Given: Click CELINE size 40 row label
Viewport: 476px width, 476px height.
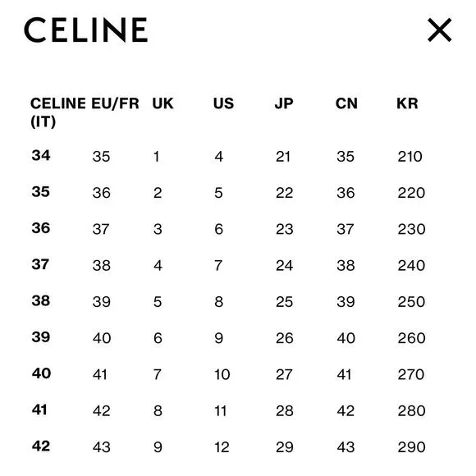Looking at the screenshot, I should (x=41, y=373).
